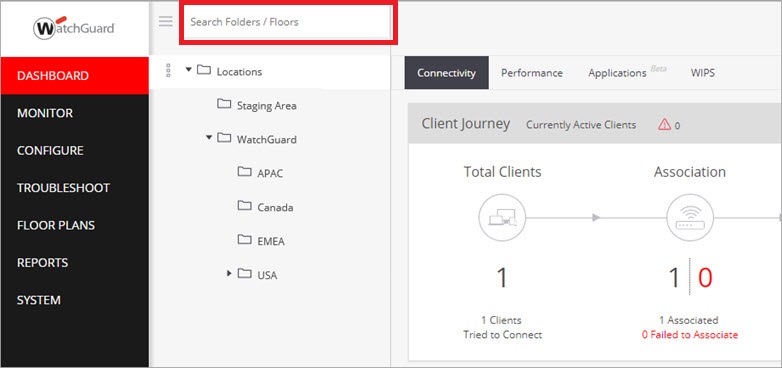The image size is (782, 368).
Task: Click the Search Folders / Floors field
Action: [287, 22]
